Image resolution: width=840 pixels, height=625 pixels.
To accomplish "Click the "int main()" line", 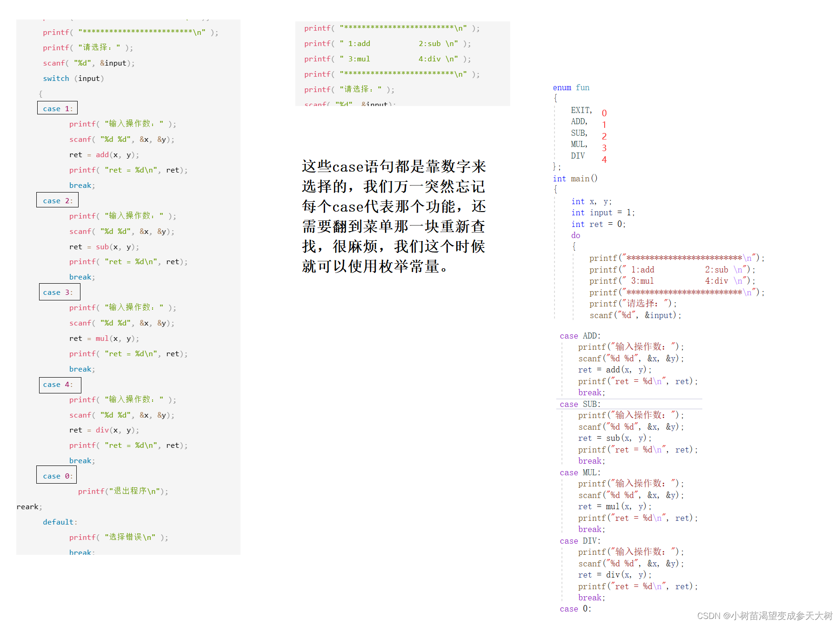I will (575, 179).
